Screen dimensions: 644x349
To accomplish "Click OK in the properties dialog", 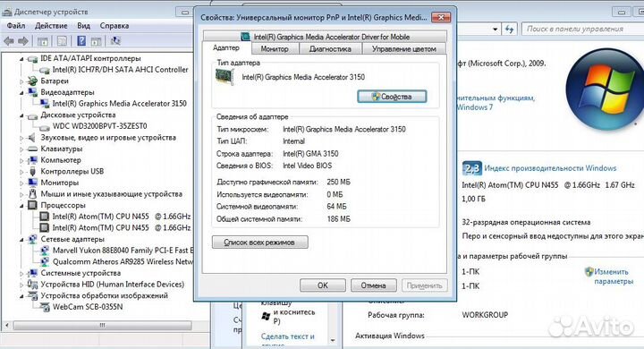I will tap(322, 285).
